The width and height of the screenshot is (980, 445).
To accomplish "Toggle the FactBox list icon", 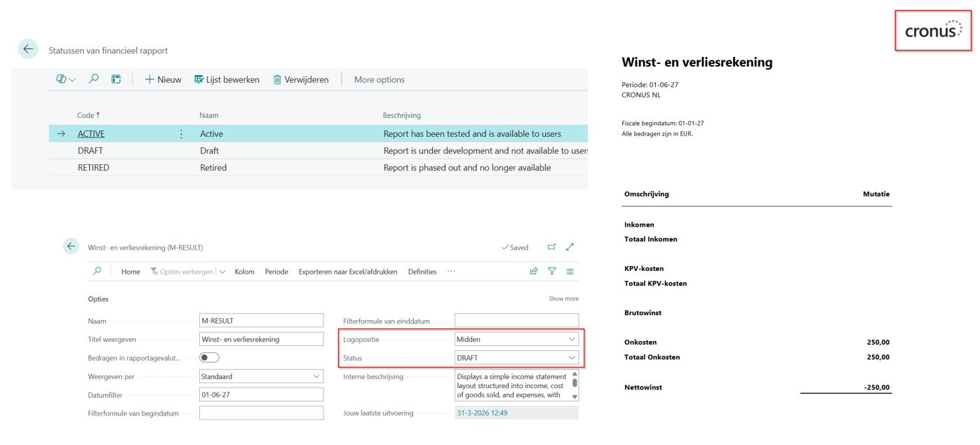I will coord(570,271).
